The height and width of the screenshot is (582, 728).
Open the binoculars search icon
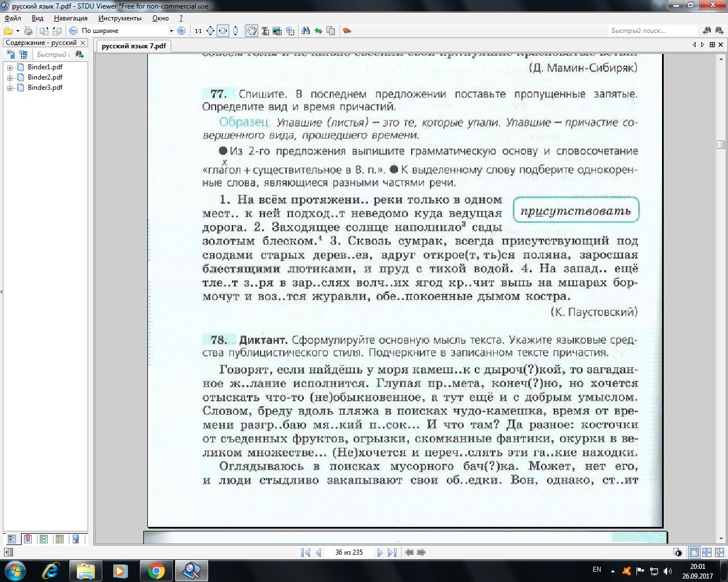pyautogui.click(x=305, y=31)
